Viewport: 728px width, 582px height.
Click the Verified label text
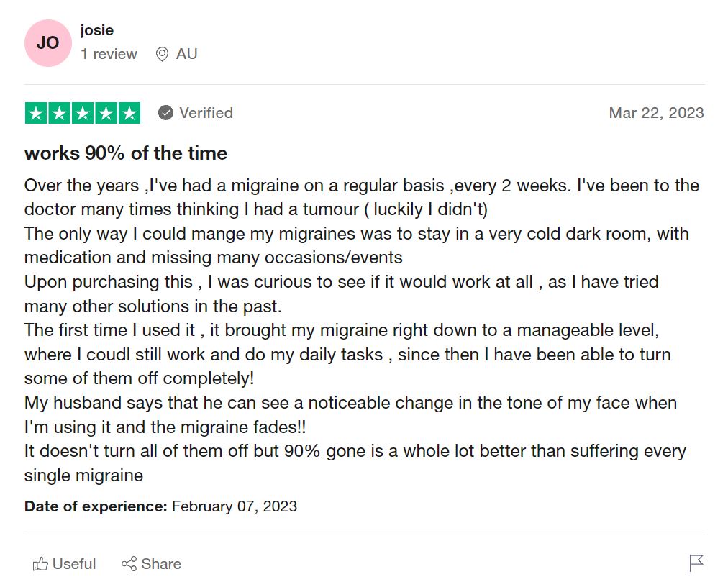[x=206, y=113]
